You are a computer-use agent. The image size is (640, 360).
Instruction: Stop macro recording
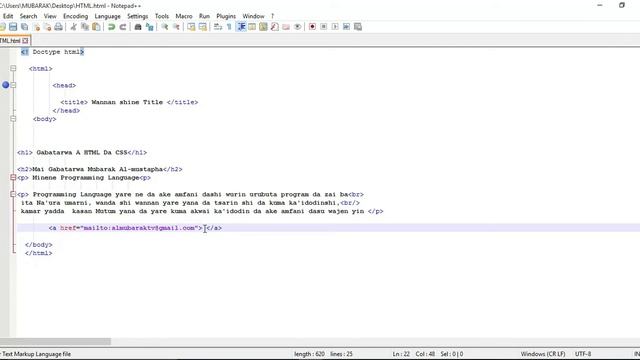coord(324,27)
